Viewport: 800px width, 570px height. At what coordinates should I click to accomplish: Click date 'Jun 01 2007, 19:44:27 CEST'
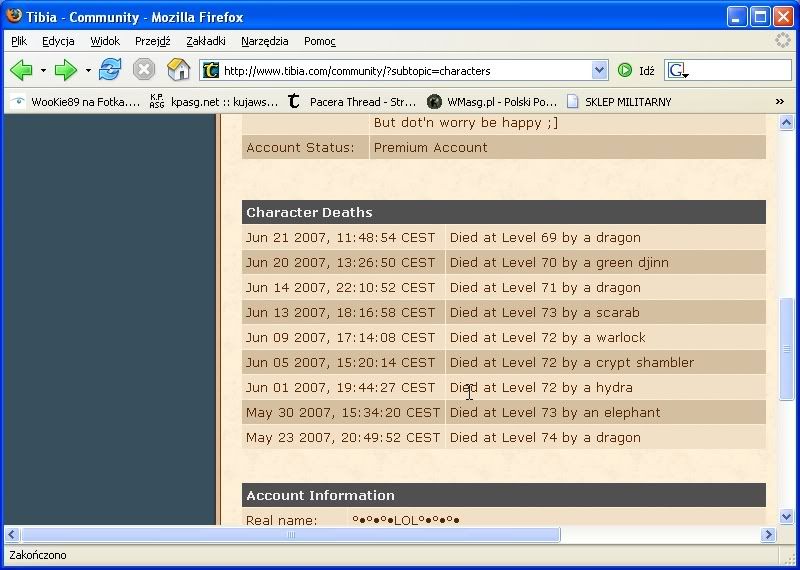click(340, 388)
